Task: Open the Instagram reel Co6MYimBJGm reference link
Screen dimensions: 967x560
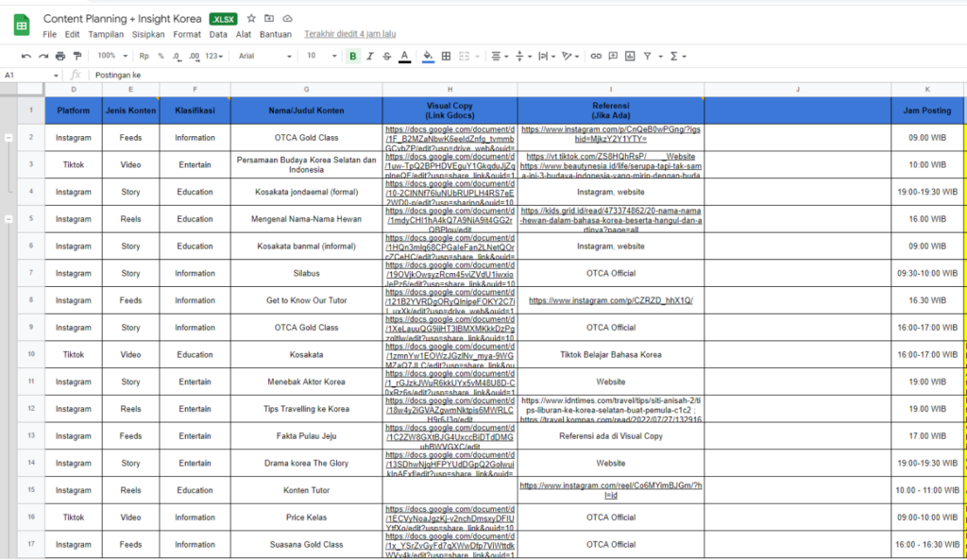Action: [x=611, y=490]
